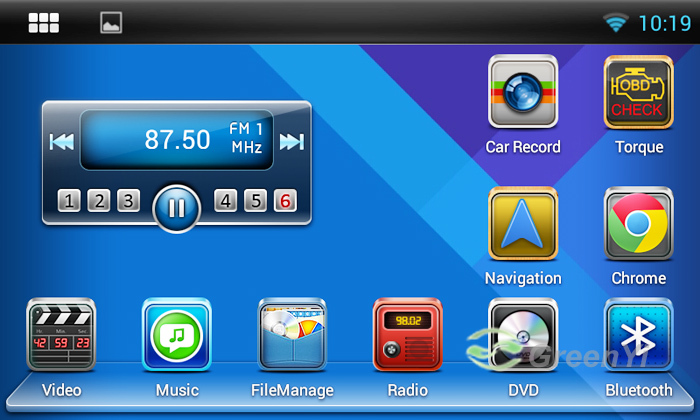Viewport: 700px width, 420px height.
Task: Launch the Radio app
Action: pos(407,335)
